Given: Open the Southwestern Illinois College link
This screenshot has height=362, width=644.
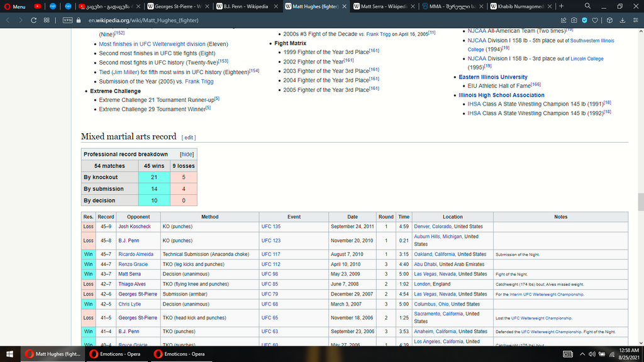Looking at the screenshot, I should point(541,45).
